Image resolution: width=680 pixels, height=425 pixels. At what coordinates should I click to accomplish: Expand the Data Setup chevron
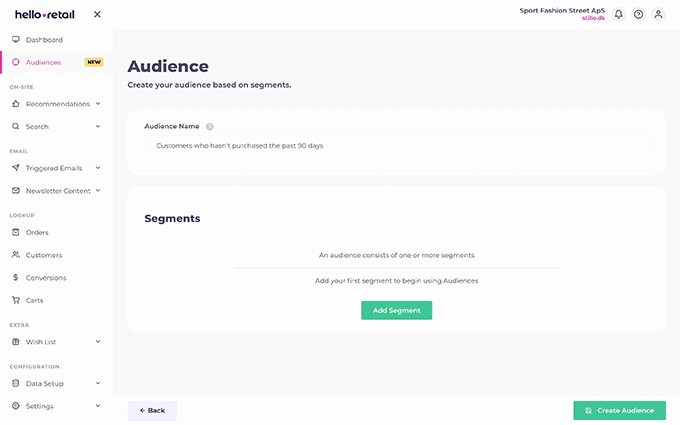point(98,383)
